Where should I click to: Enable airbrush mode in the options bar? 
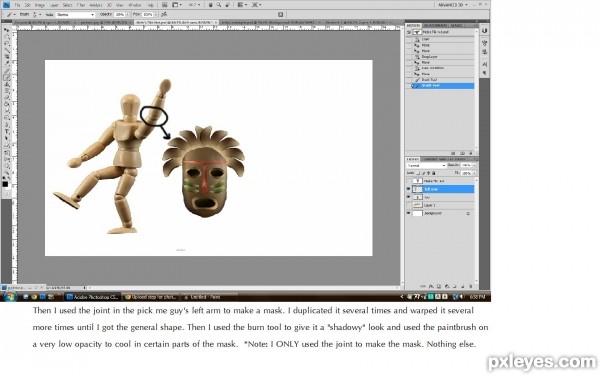point(164,14)
